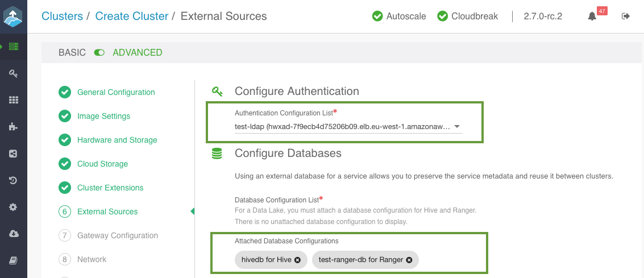Screen dimensions: 644x278
Task: Click the share icon in sidebar
Action: coord(13,153)
